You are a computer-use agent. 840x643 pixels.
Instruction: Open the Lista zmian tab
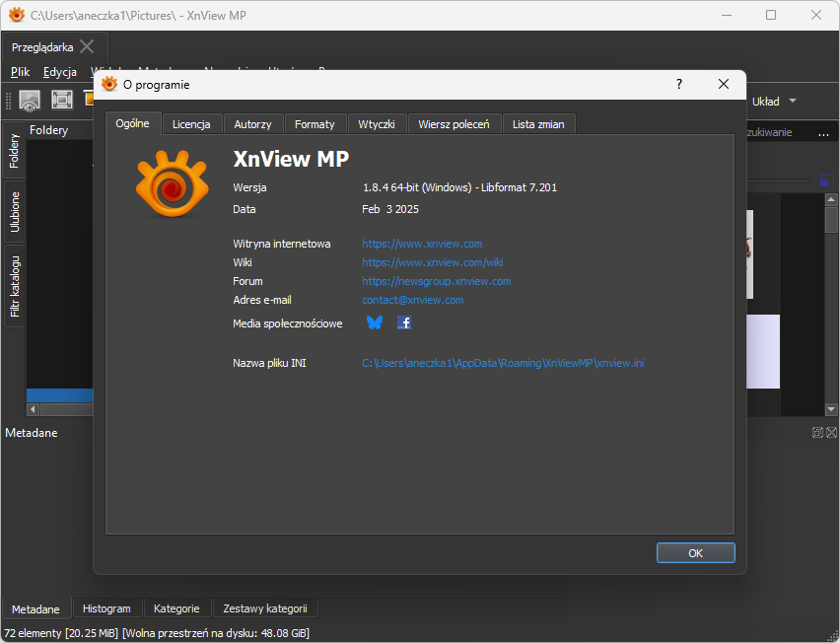coord(538,124)
